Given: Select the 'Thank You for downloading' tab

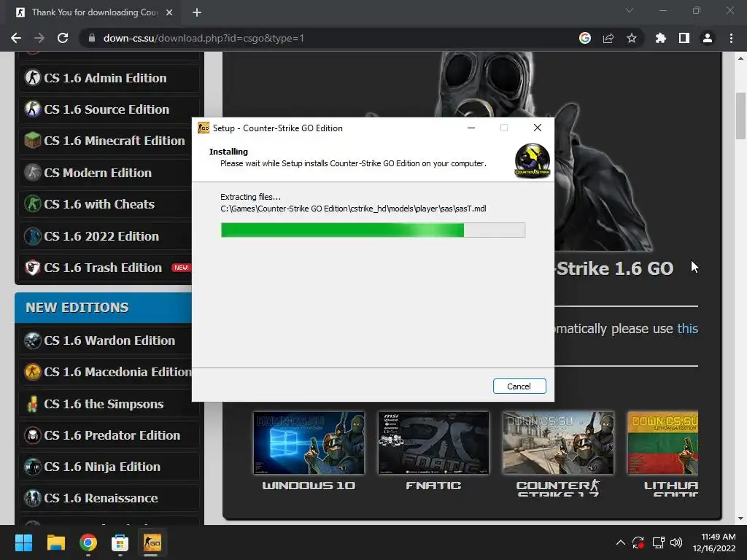Looking at the screenshot, I should pyautogui.click(x=94, y=12).
